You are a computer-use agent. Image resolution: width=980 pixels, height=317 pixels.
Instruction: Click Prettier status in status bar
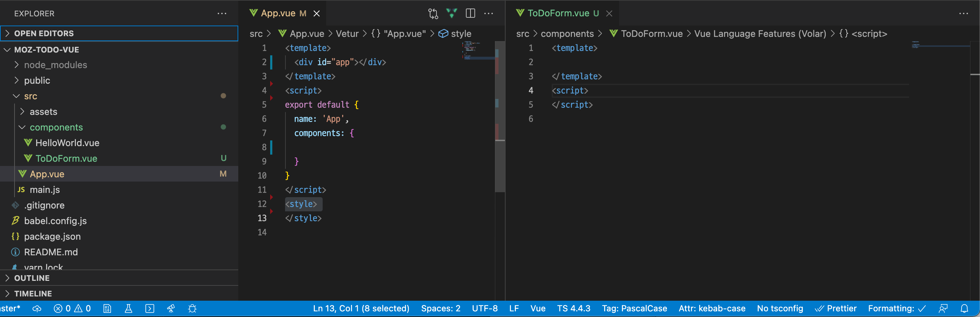pyautogui.click(x=835, y=308)
